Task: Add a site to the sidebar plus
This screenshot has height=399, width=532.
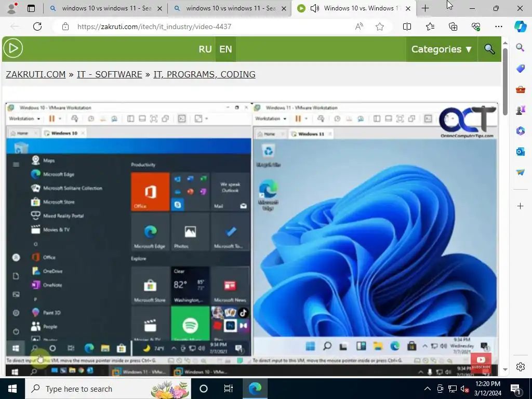Action: 520,206
